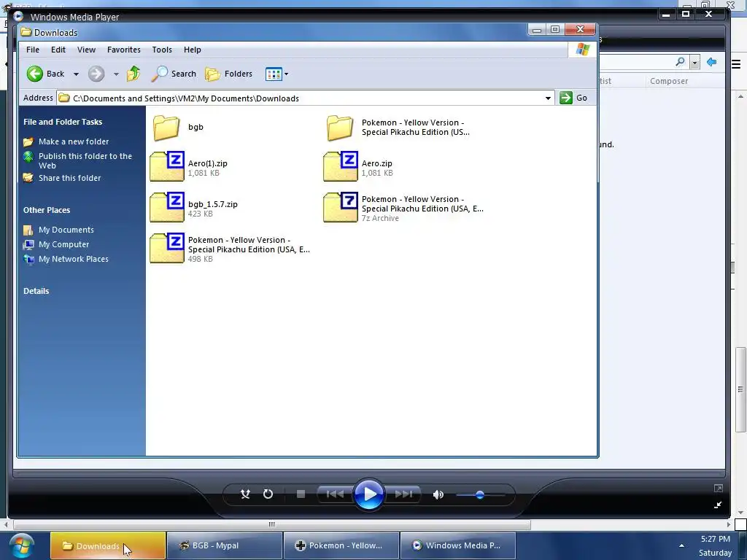Viewport: 747px width, 560px height.
Task: Select the Aero(1).zip archive icon
Action: click(167, 166)
